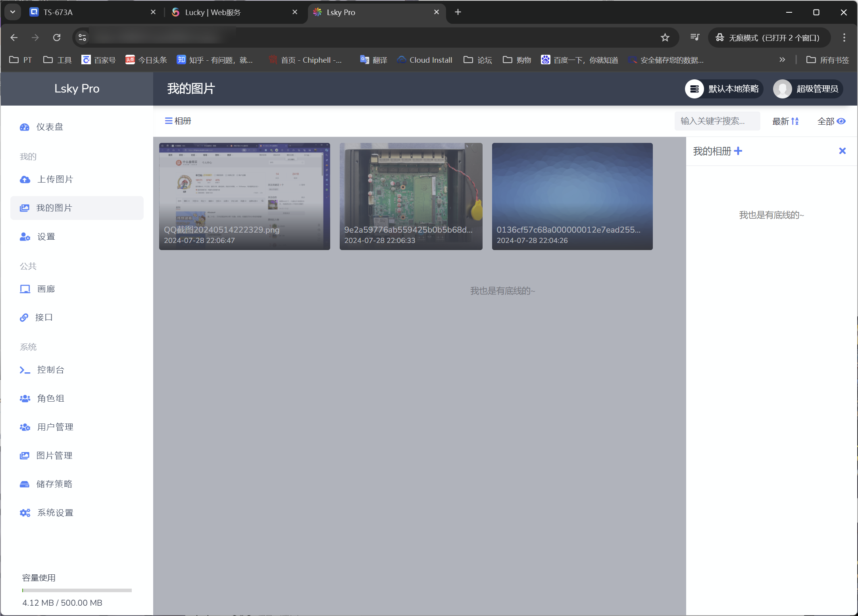The height and width of the screenshot is (616, 858).
Task: Open the group icon for 角色组
Action: click(x=25, y=398)
